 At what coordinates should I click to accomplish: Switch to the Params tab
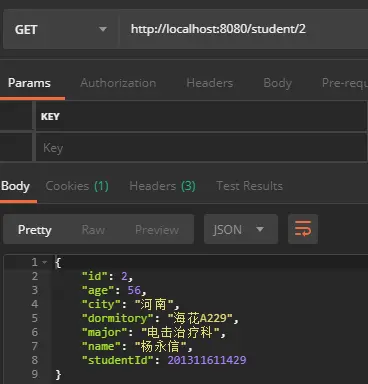click(x=29, y=83)
